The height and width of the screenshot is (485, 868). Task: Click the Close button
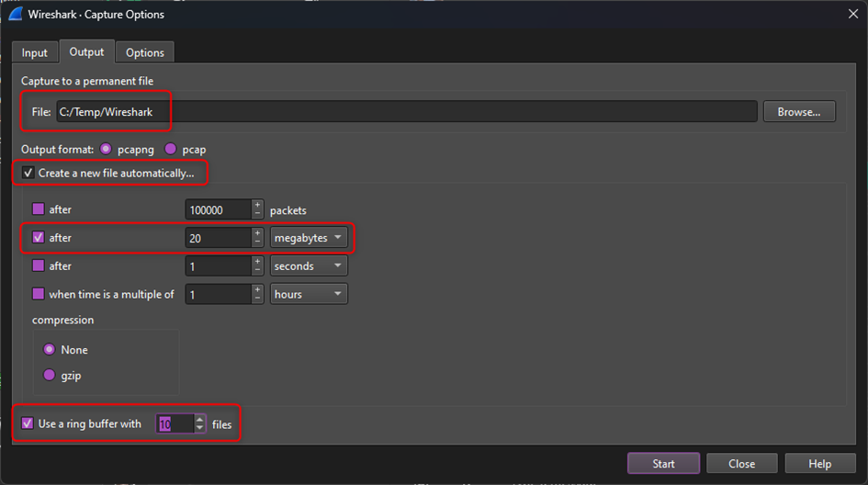coord(742,463)
